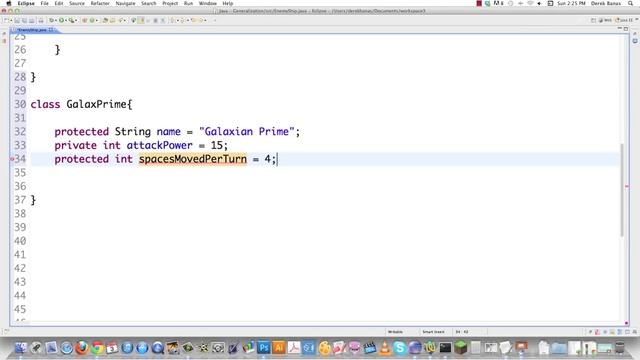Click the vertical scrollbar of the editor

(622, 189)
